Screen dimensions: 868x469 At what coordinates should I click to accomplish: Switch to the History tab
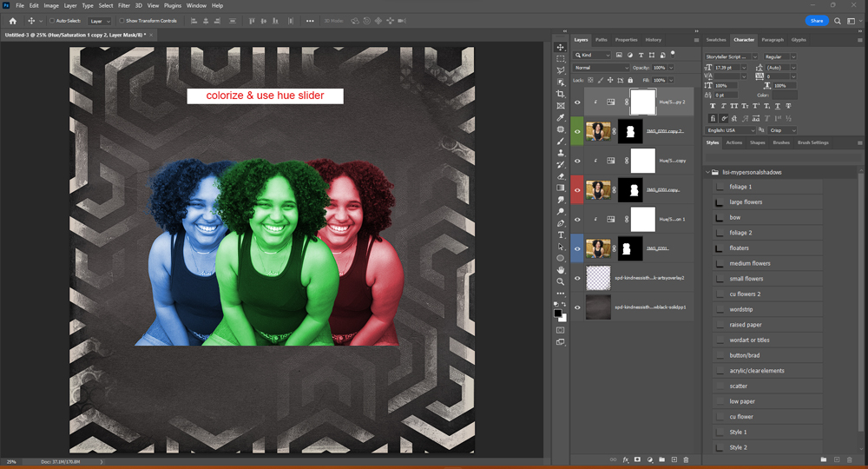pos(654,40)
